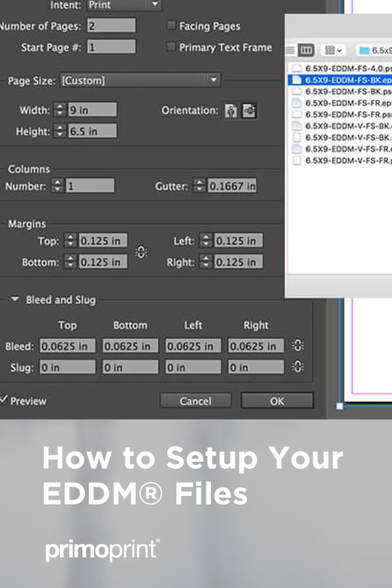Screen dimensions: 392x588
Task: Click the Gutter field 0.1667 in
Action: coord(232,186)
